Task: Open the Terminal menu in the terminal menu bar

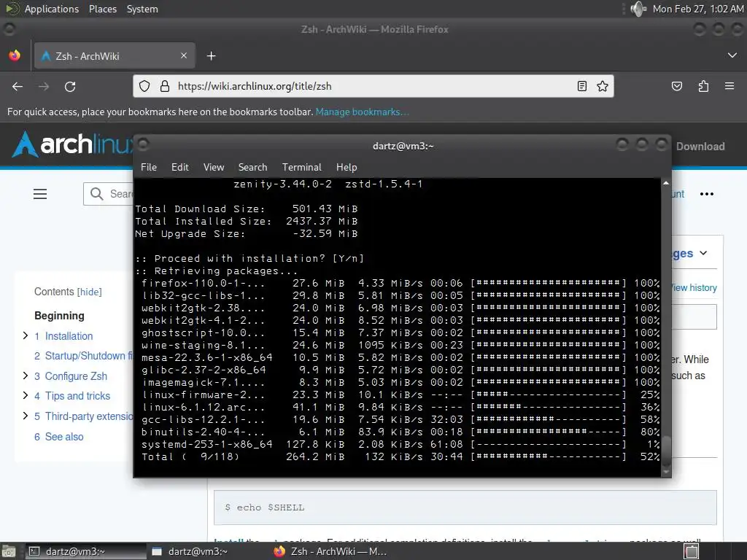Action: pos(301,167)
